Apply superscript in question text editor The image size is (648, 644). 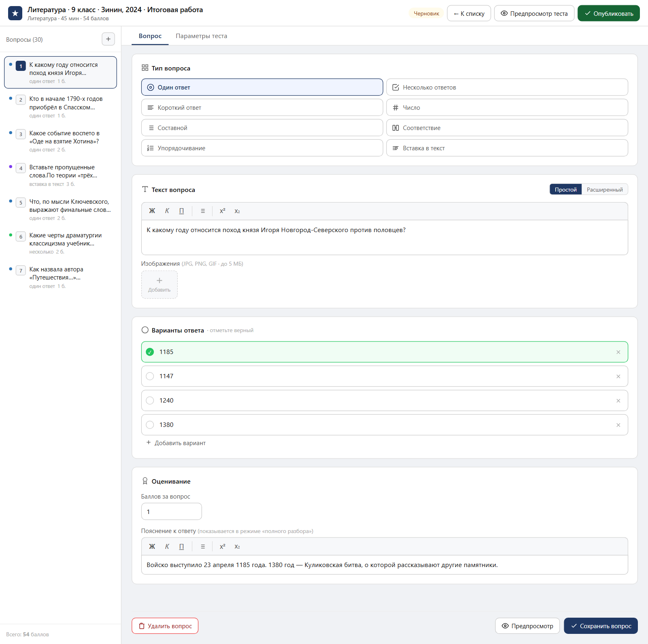[222, 211]
